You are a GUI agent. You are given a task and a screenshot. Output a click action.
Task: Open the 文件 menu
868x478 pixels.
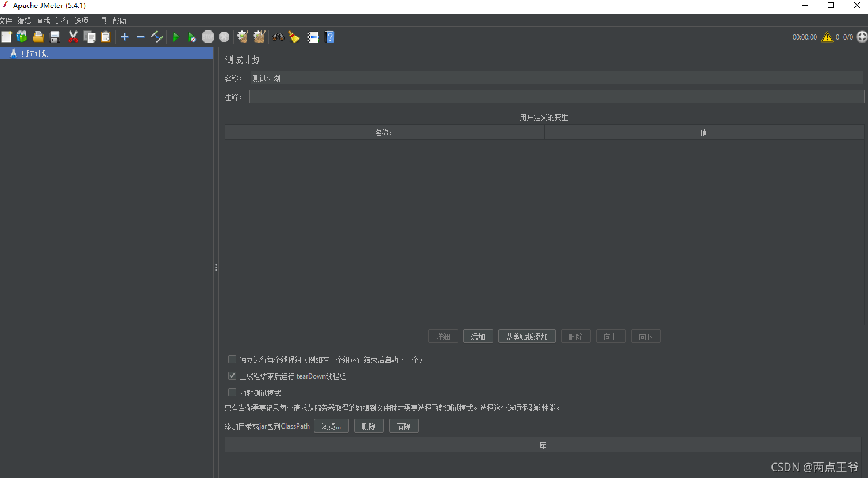click(6, 21)
